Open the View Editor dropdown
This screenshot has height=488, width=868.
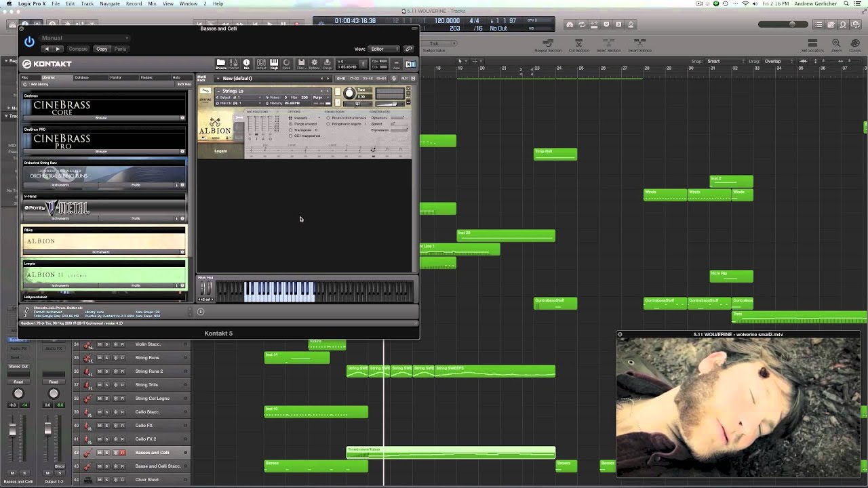pyautogui.click(x=384, y=49)
